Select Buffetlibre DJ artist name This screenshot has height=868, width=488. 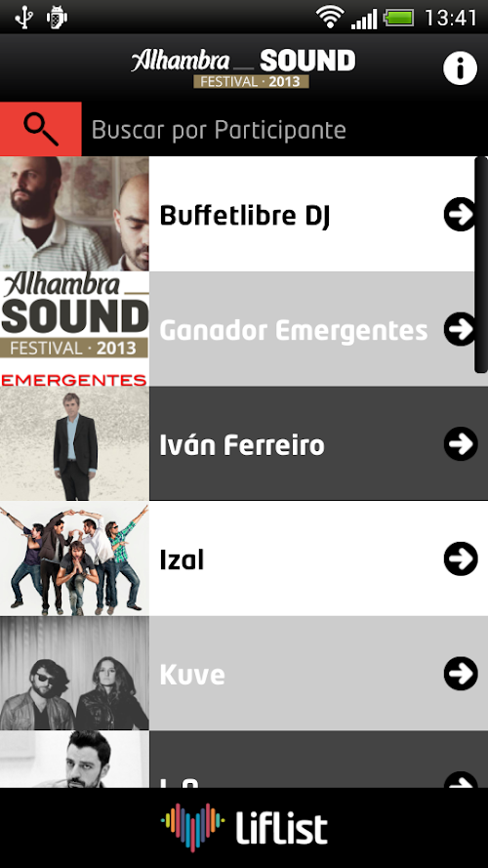pos(245,216)
